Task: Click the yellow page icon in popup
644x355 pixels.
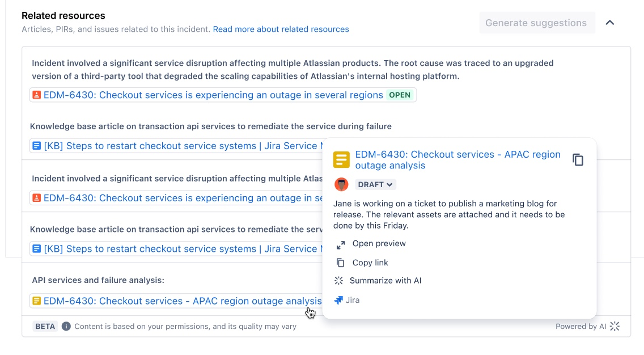Action: pyautogui.click(x=341, y=160)
